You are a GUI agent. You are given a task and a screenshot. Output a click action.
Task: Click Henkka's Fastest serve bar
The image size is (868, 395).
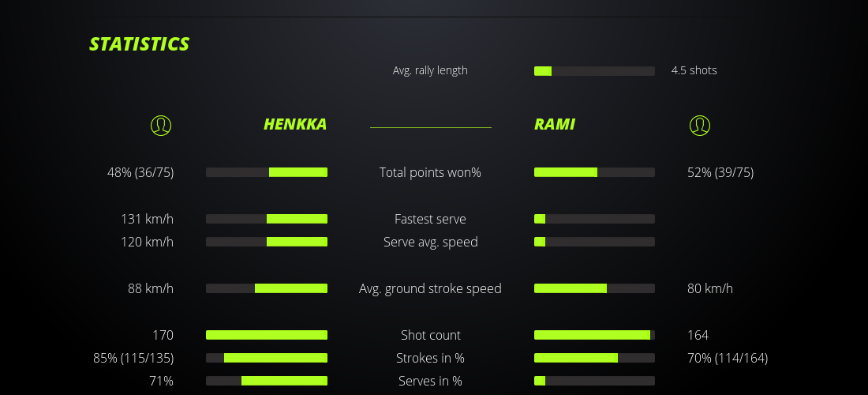pyautogui.click(x=267, y=219)
